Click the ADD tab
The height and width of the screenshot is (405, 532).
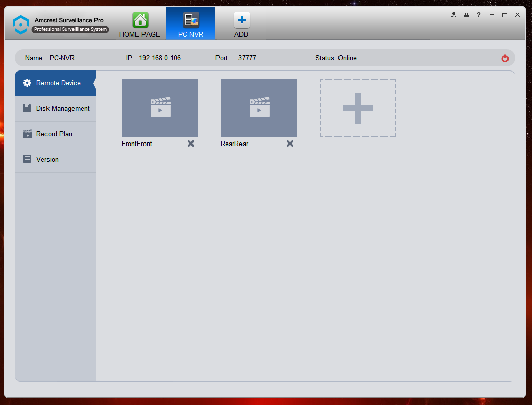click(241, 25)
